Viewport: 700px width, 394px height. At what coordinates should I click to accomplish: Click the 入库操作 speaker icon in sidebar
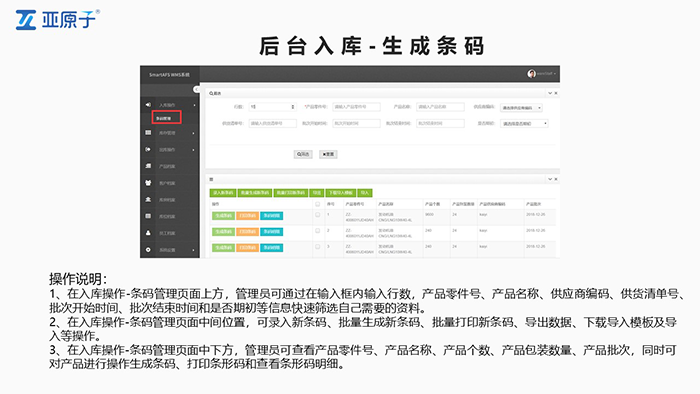pos(148,105)
